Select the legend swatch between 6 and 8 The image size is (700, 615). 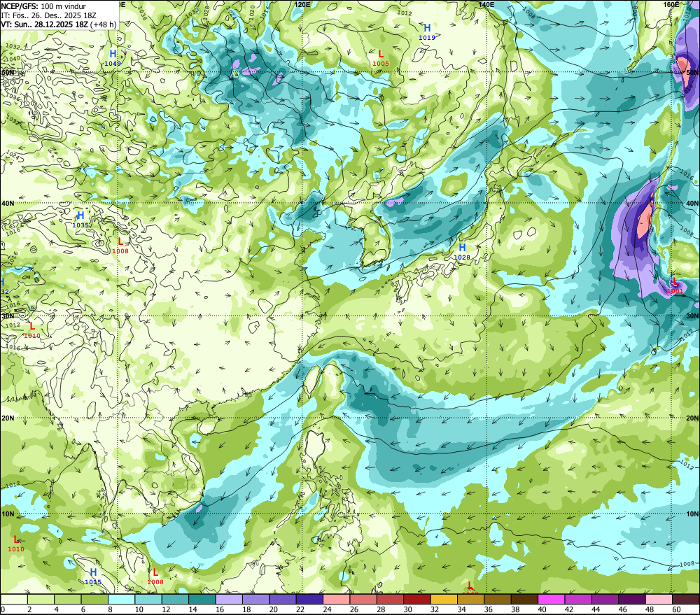pyautogui.click(x=94, y=600)
